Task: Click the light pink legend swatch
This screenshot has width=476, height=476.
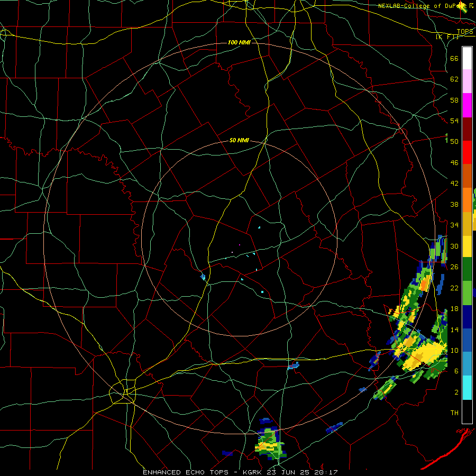Action: pyautogui.click(x=467, y=81)
